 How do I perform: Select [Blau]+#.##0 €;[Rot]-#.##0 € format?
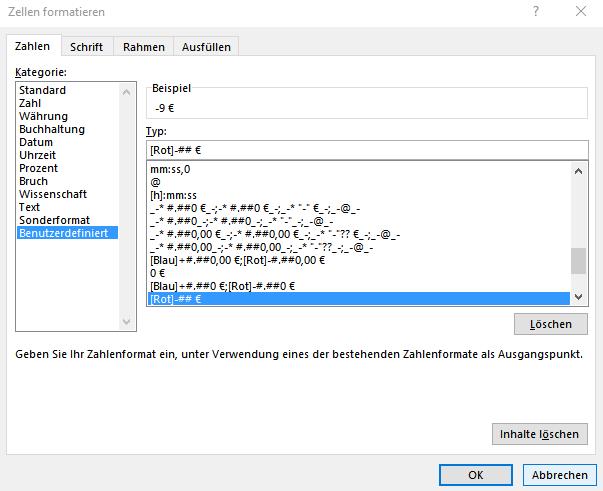(x=359, y=286)
